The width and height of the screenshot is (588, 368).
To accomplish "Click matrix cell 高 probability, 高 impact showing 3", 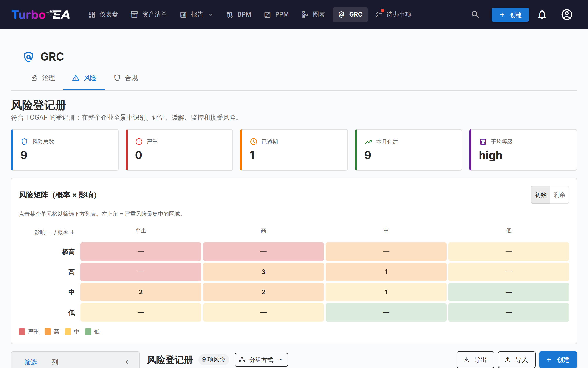I will [263, 272].
